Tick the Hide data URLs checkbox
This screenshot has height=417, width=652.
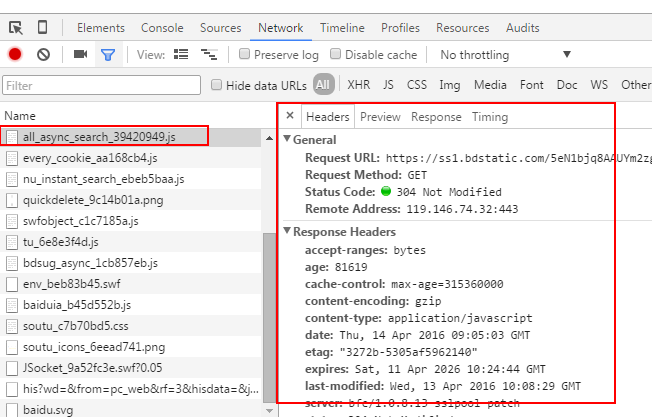tap(216, 86)
